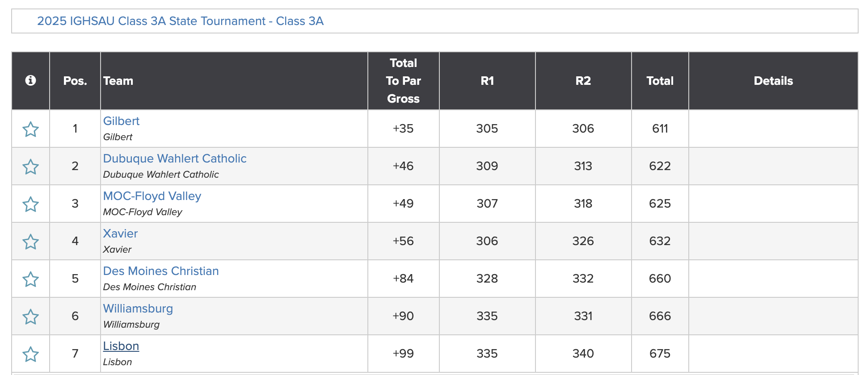This screenshot has height=375, width=868.
Task: Open the Xavier team link
Action: tap(120, 233)
